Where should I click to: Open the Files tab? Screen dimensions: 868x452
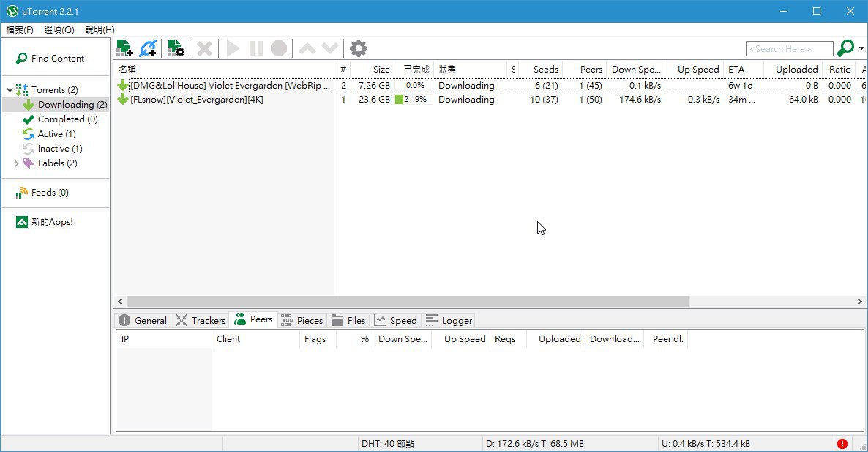(348, 321)
